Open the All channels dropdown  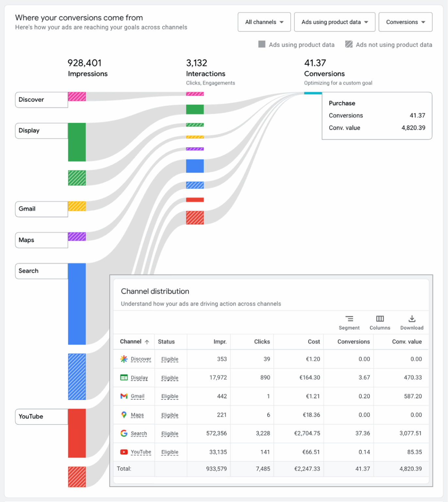264,22
